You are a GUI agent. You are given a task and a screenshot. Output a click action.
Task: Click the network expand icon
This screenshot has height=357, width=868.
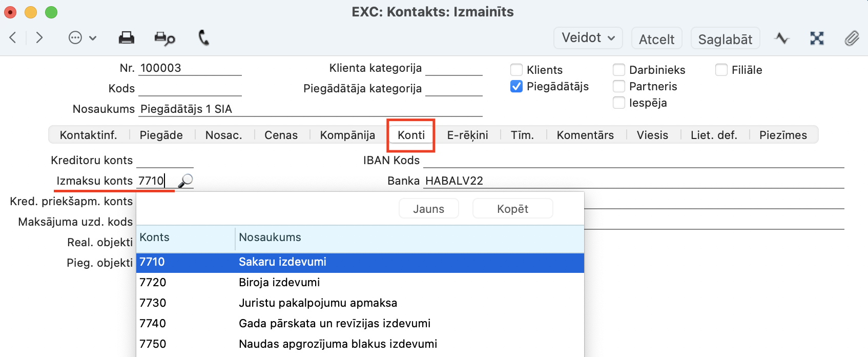pyautogui.click(x=817, y=38)
